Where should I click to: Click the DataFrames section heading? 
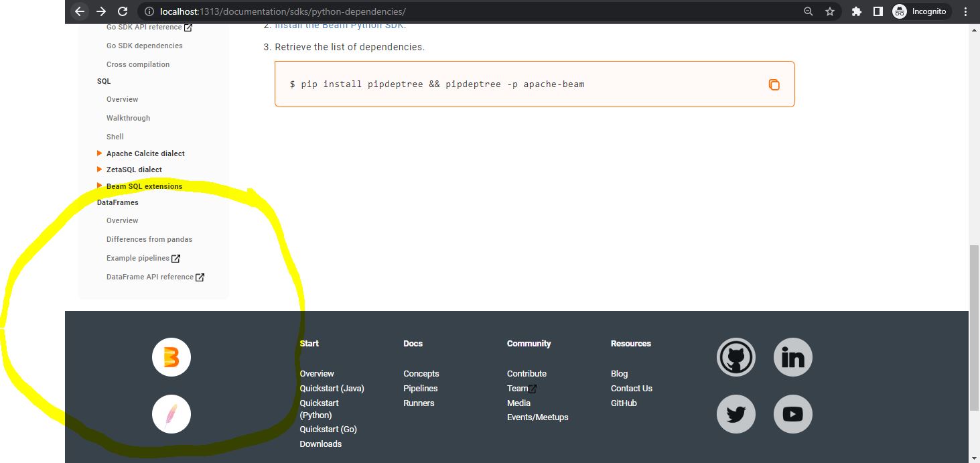tap(118, 202)
